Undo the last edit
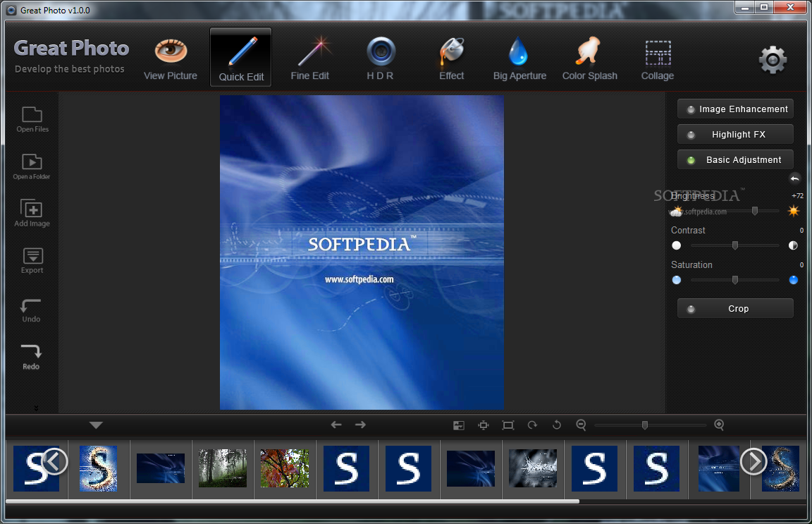The image size is (812, 524). coord(31,311)
